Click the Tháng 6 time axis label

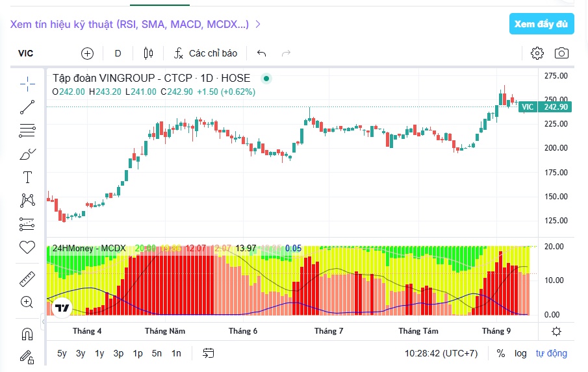point(243,331)
